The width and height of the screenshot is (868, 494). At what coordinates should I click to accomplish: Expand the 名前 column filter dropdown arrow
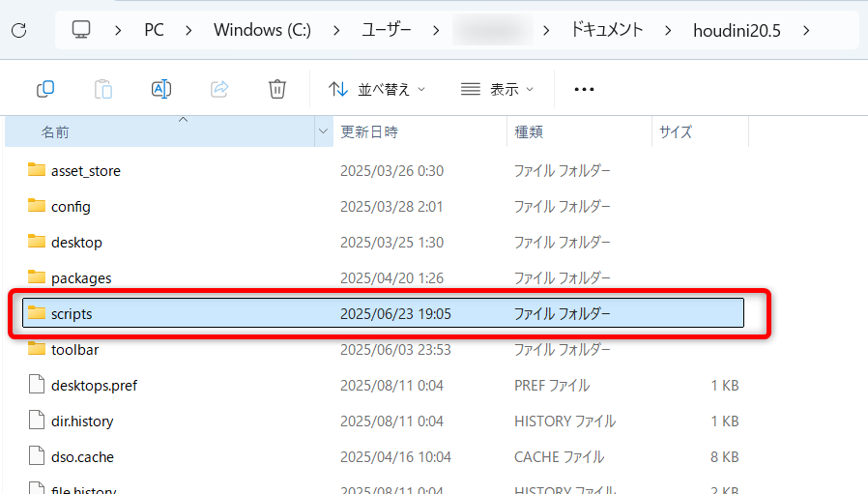(323, 131)
